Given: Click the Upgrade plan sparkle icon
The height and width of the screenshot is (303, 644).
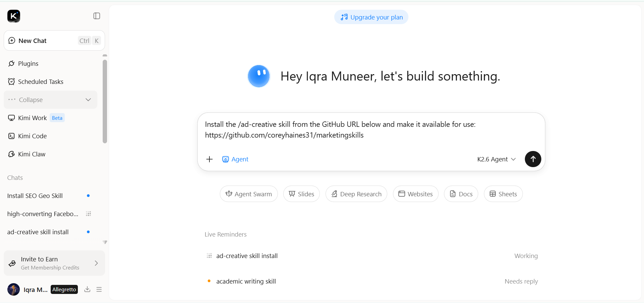Looking at the screenshot, I should click(x=344, y=17).
